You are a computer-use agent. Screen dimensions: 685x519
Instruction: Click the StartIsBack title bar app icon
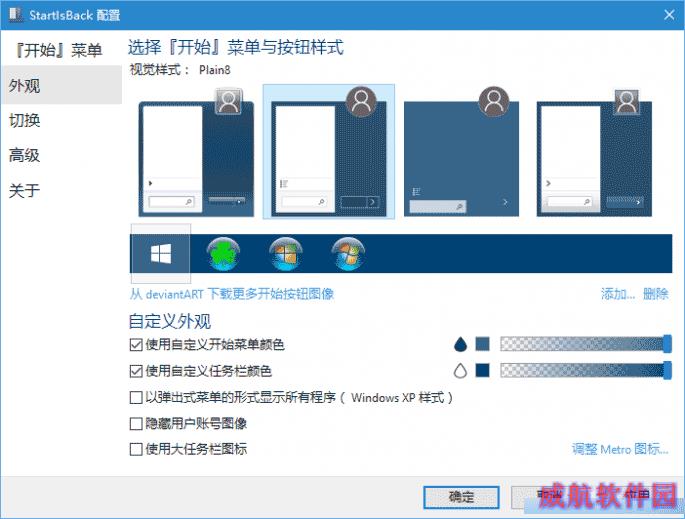coord(16,14)
